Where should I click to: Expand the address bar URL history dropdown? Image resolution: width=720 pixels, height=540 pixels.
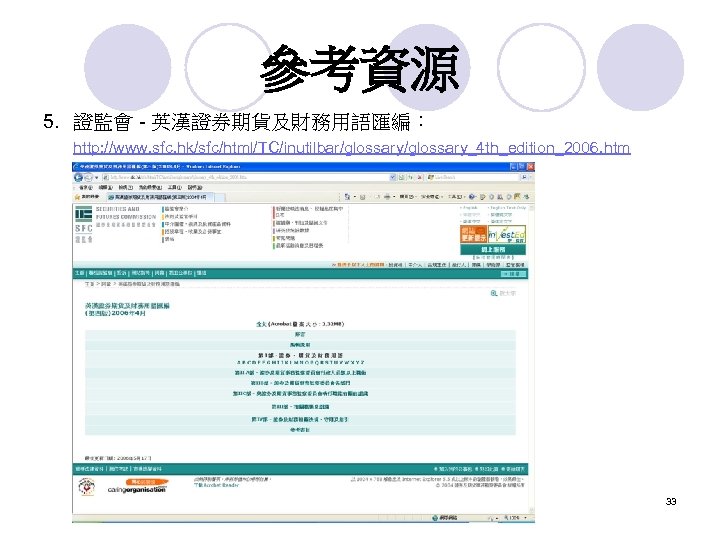pos(393,177)
